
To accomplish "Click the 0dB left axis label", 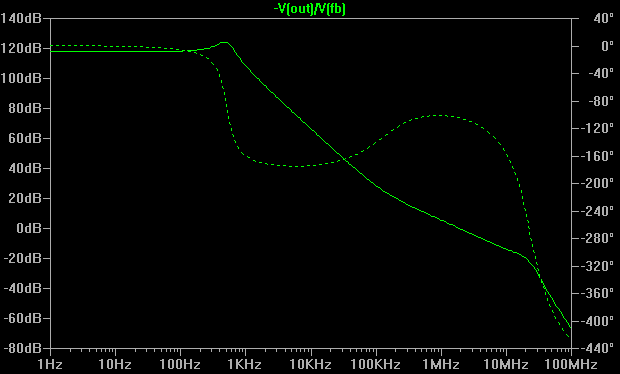I will [29, 228].
